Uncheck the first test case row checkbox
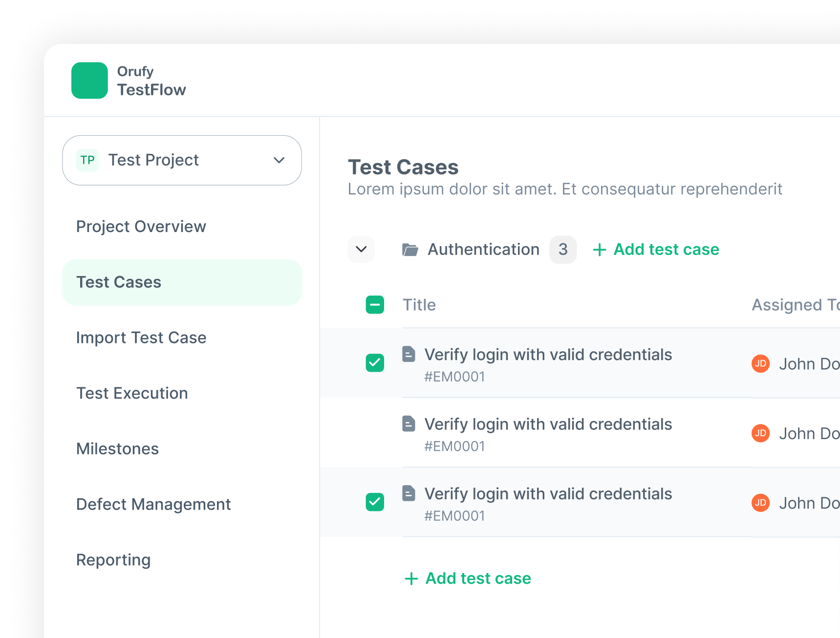Viewport: 840px width, 638px height. pyautogui.click(x=375, y=363)
